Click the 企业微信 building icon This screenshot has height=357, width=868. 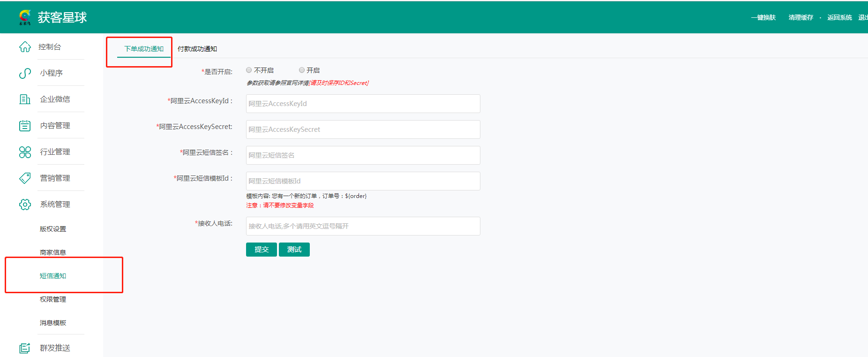(x=25, y=99)
